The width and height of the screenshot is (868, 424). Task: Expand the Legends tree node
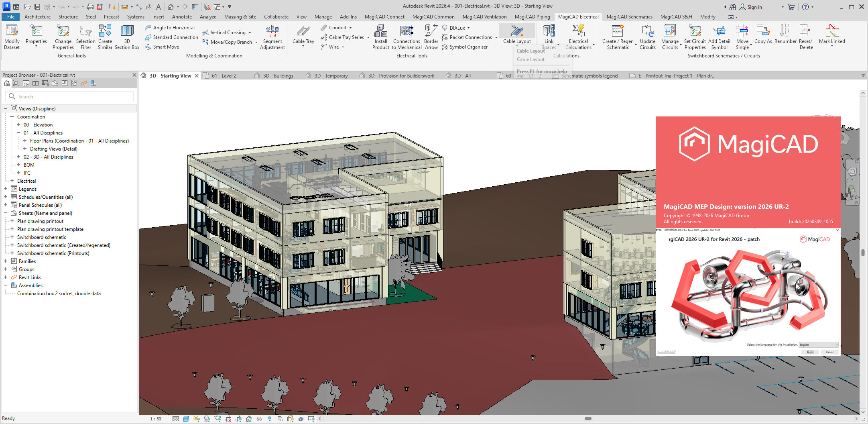[6, 189]
